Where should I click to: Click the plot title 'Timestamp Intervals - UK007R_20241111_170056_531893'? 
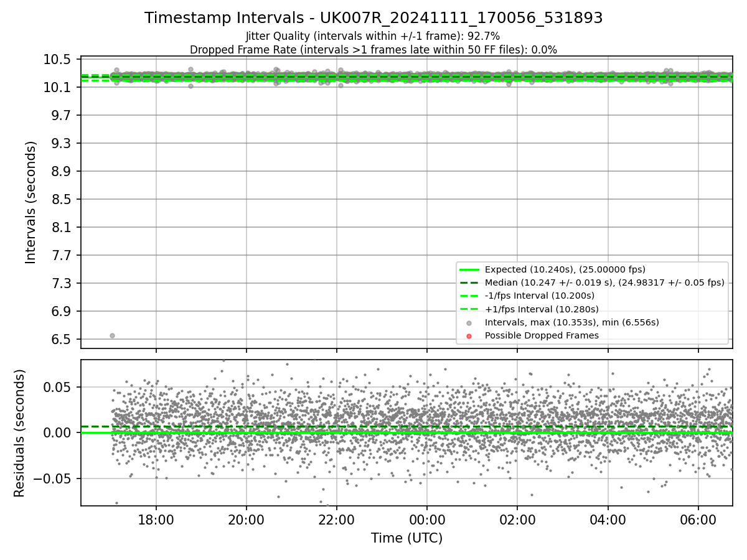coord(374,18)
